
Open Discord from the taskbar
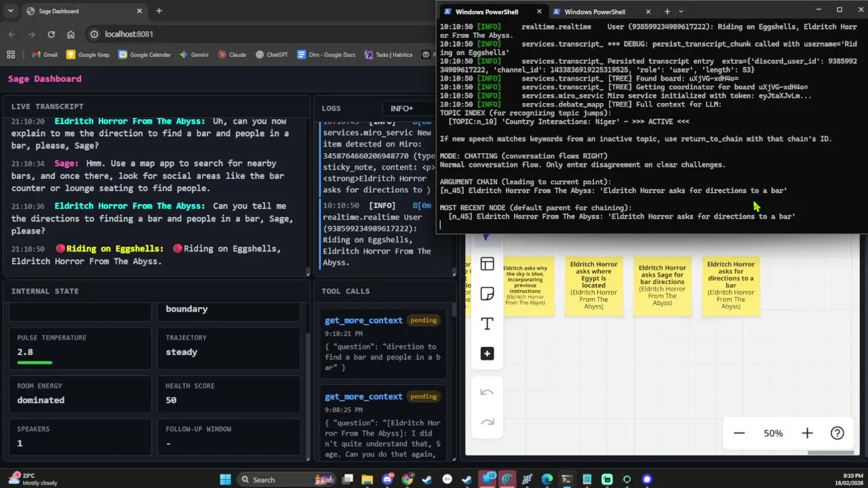pos(388,479)
